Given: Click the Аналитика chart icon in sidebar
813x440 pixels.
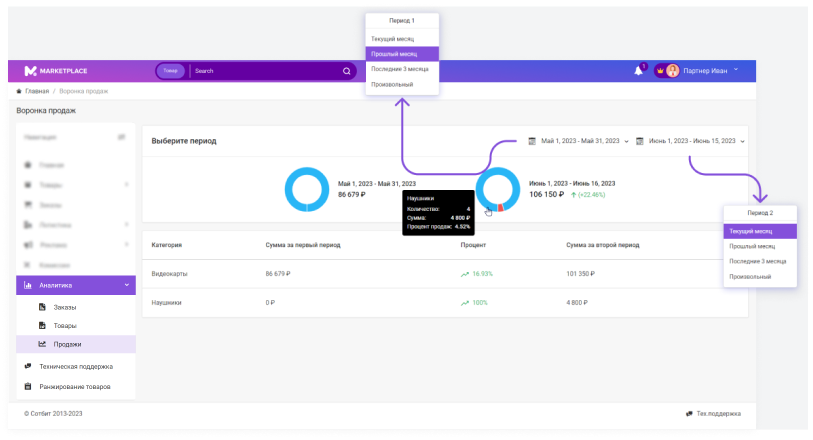Looking at the screenshot, I should [27, 285].
